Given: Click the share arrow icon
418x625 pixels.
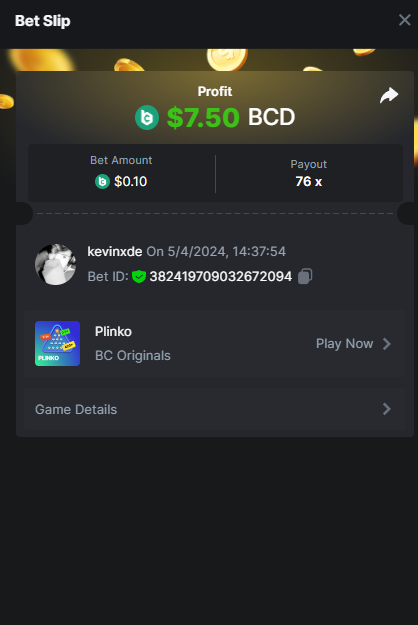Looking at the screenshot, I should 389,95.
